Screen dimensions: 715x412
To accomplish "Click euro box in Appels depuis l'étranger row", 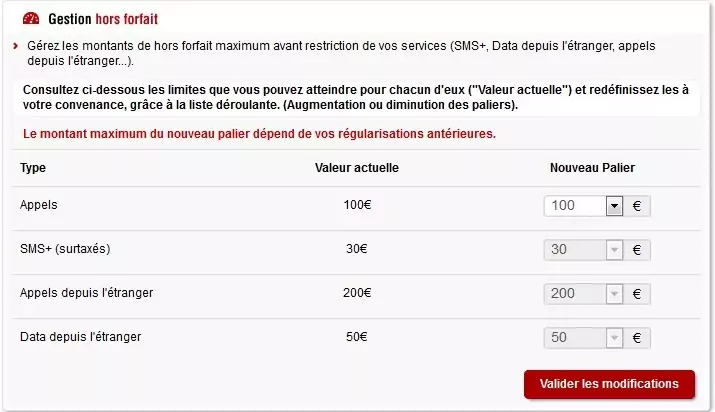I will coord(637,293).
